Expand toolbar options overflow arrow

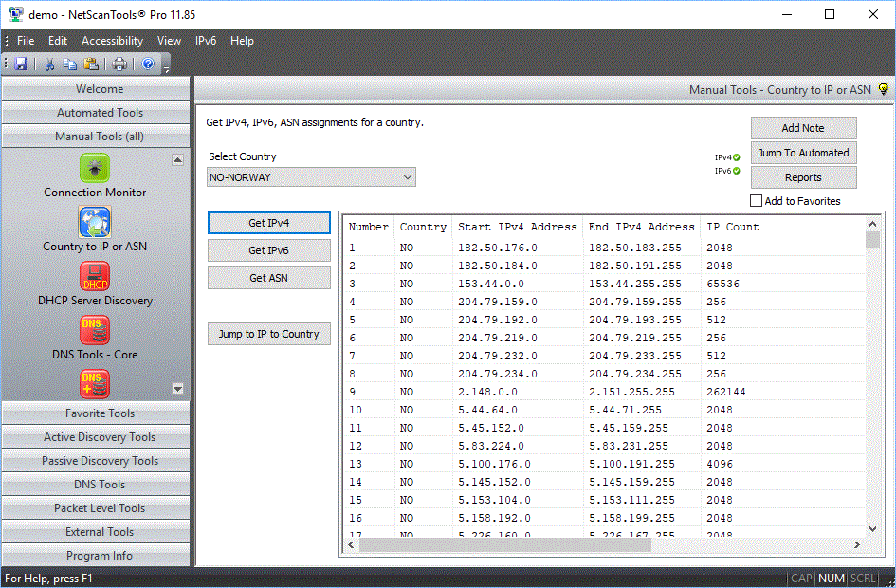[166, 70]
